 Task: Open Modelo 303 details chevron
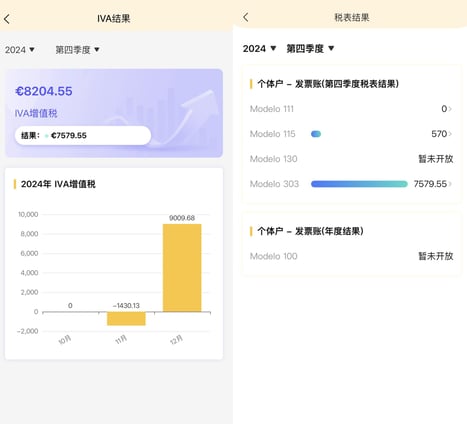pyautogui.click(x=450, y=184)
